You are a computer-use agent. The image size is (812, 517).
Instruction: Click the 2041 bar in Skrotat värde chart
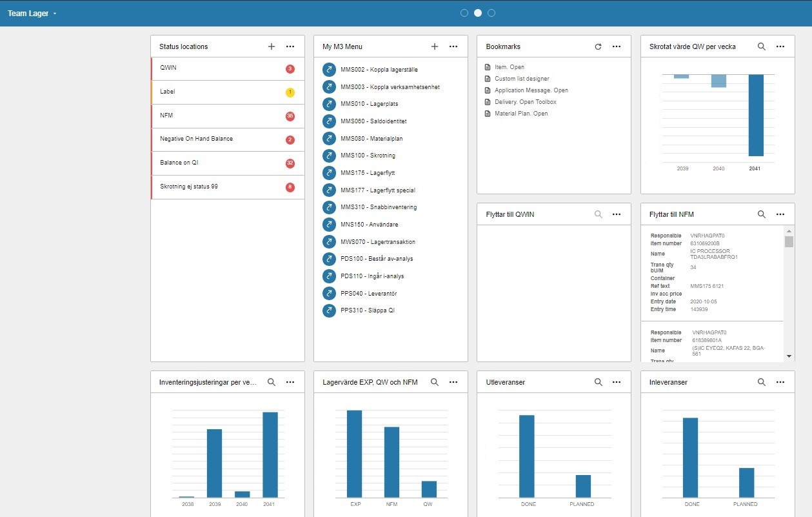click(x=756, y=116)
